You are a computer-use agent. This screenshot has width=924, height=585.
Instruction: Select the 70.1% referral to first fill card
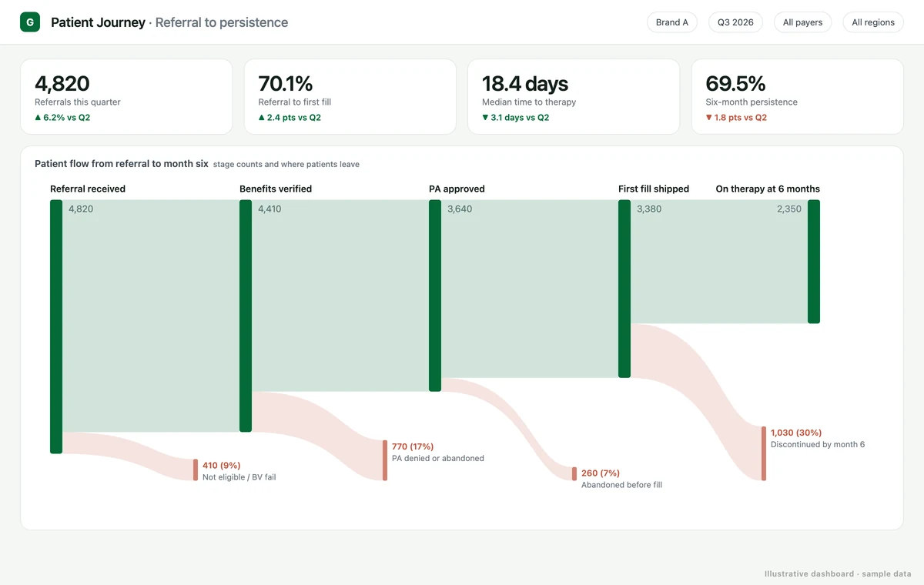350,97
